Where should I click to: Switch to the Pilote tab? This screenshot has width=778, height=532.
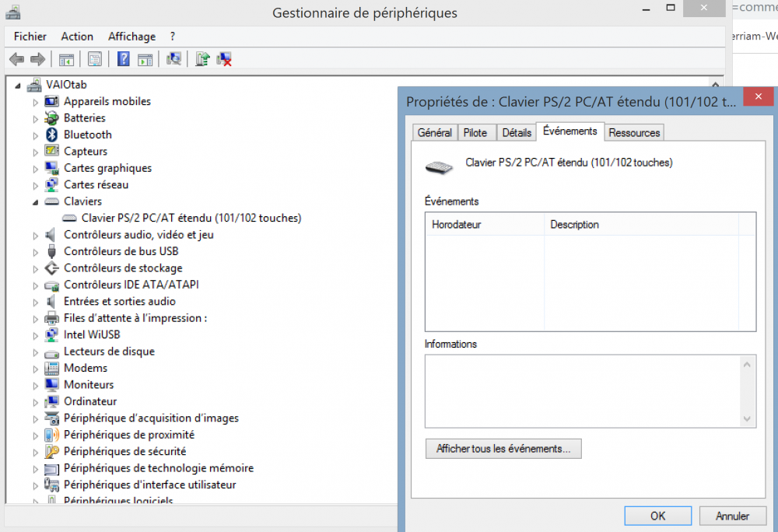pyautogui.click(x=475, y=133)
